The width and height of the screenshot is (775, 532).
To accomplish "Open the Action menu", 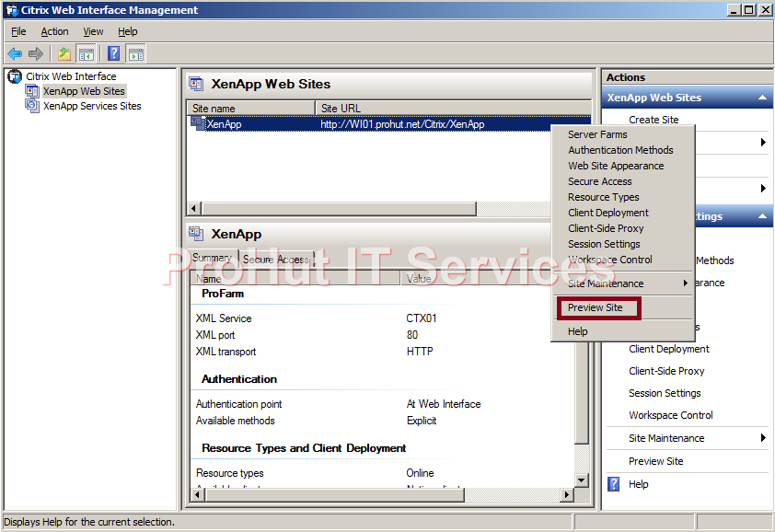I will click(x=54, y=31).
